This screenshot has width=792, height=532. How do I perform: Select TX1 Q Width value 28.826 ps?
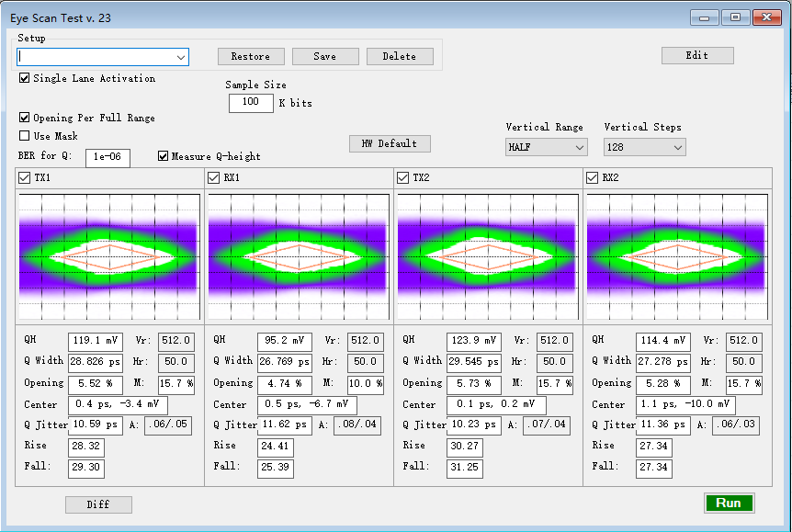96,363
